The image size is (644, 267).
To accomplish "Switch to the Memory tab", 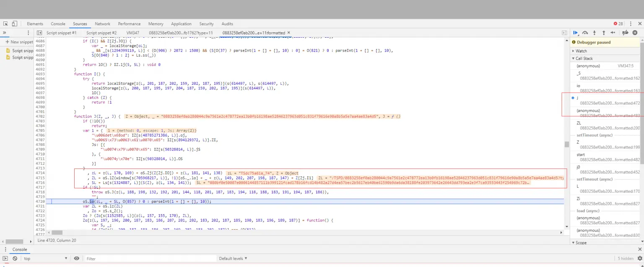I will pos(156,24).
